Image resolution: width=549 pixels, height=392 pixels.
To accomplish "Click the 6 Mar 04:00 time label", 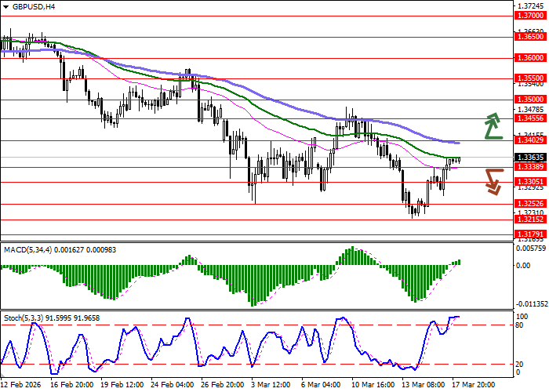I will pos(322,385).
